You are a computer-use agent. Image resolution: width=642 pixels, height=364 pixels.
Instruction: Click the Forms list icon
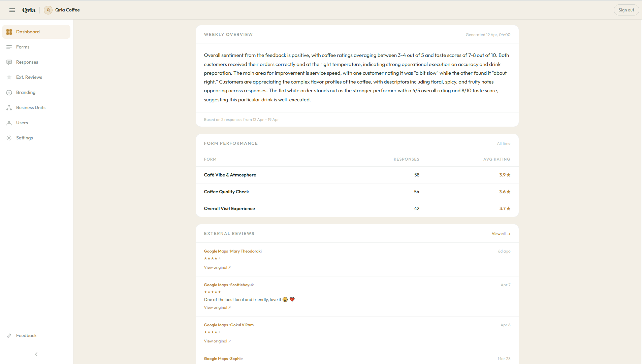[9, 47]
